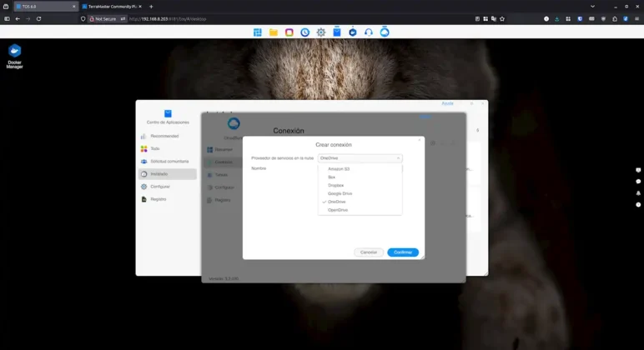The image size is (644, 350).
Task: Open Recommended section in App Center sidebar
Action: click(164, 136)
